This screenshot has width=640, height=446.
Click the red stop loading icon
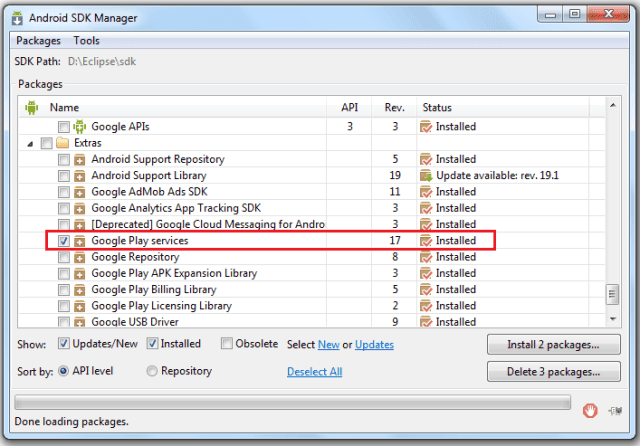591,407
